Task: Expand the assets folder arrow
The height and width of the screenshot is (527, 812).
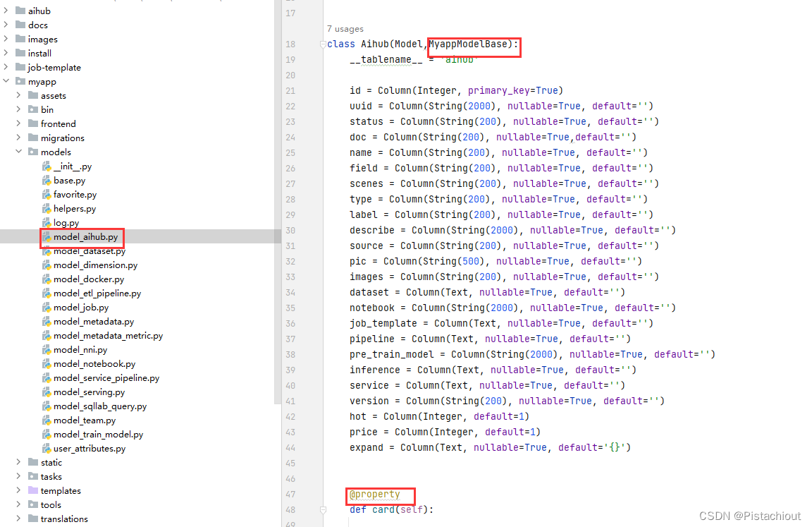Action: click(18, 95)
